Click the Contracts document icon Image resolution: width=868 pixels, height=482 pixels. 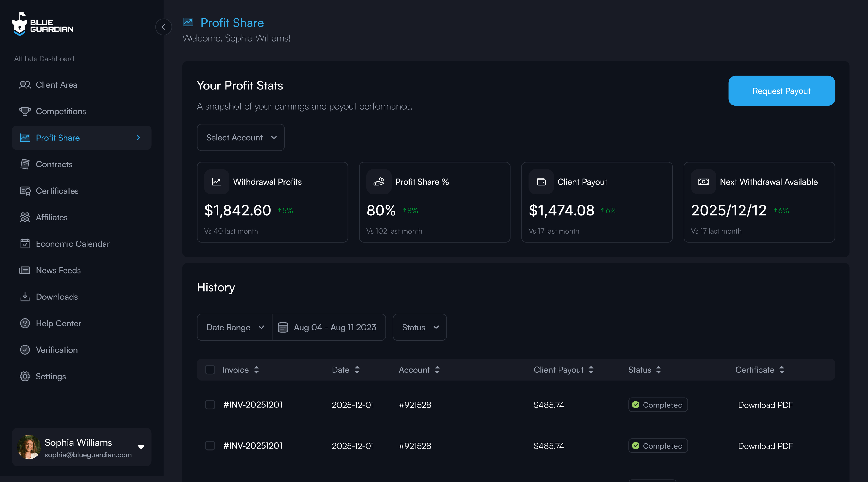click(25, 164)
